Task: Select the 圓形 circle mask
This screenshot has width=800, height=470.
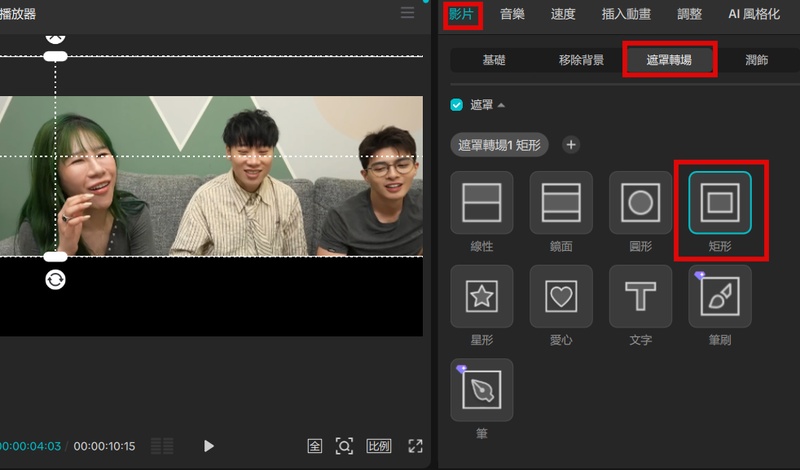Action: point(640,203)
